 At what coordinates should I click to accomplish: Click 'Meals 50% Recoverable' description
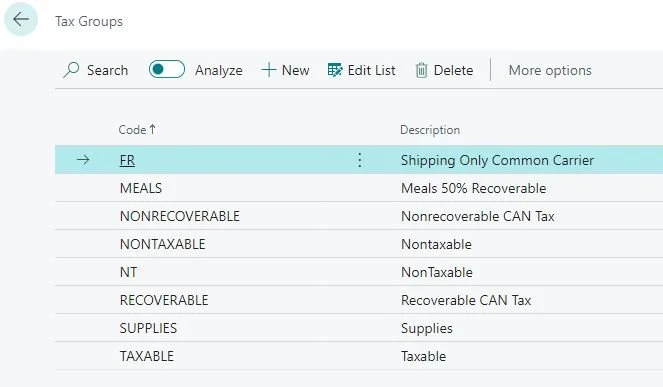point(474,188)
